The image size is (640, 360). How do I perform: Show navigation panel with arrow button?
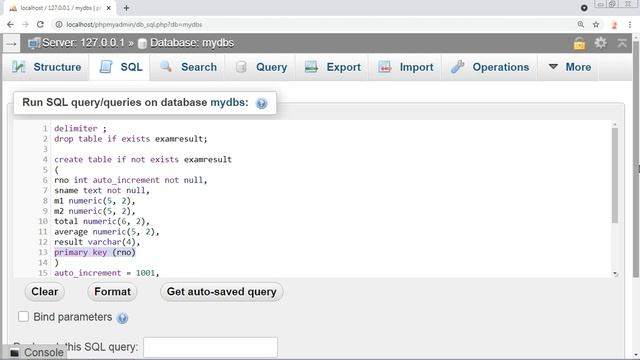click(x=11, y=43)
